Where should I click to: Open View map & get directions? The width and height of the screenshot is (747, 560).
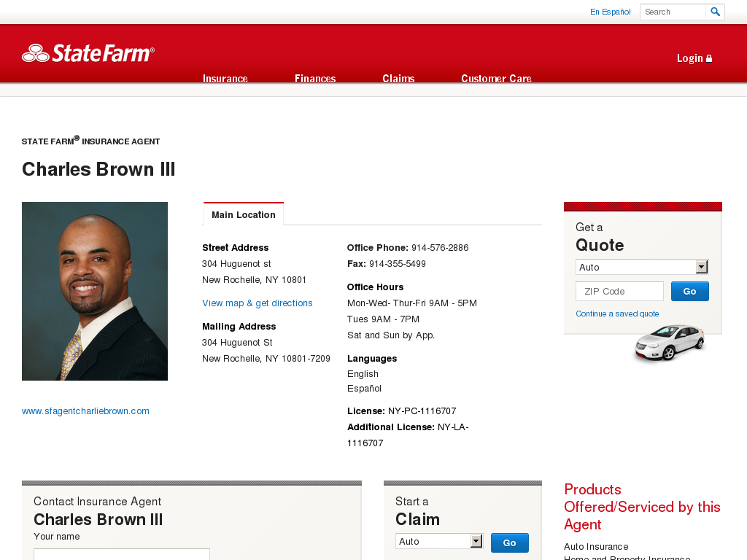click(x=258, y=303)
